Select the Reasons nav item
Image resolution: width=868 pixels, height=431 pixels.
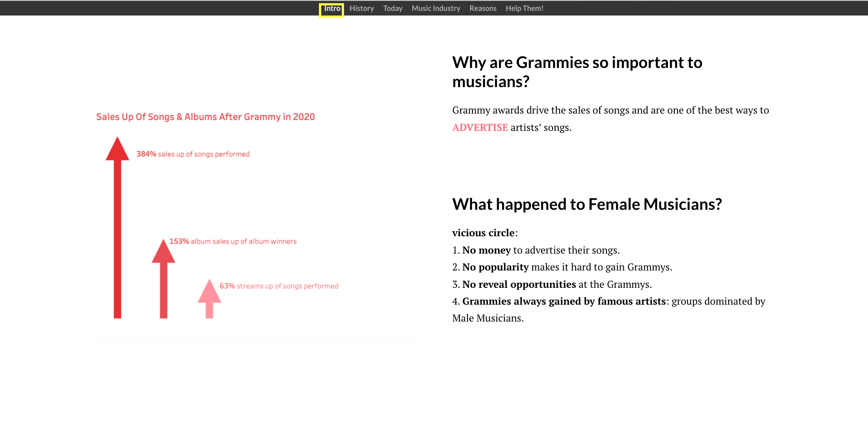pos(483,8)
